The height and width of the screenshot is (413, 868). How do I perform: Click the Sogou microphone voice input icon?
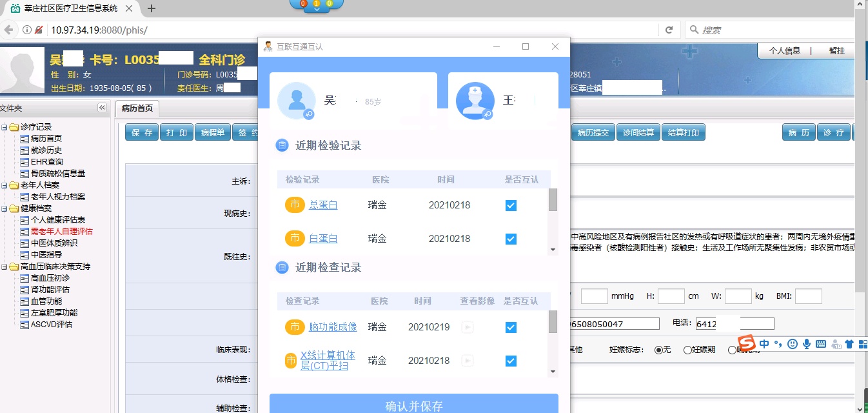pyautogui.click(x=806, y=344)
